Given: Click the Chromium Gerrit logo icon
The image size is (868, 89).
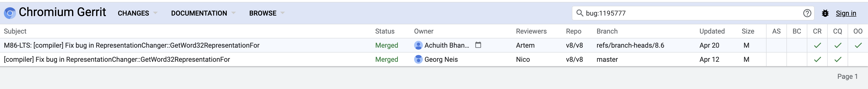Looking at the screenshot, I should coord(10,13).
